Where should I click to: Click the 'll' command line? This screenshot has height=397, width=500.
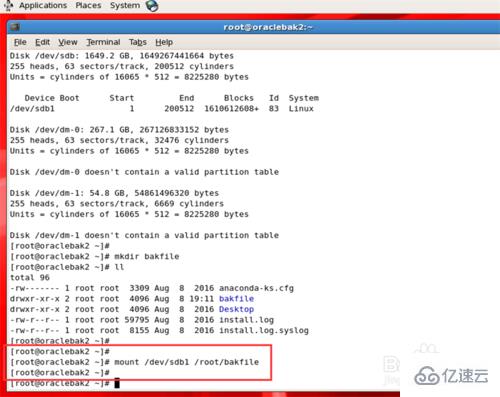coord(67,267)
